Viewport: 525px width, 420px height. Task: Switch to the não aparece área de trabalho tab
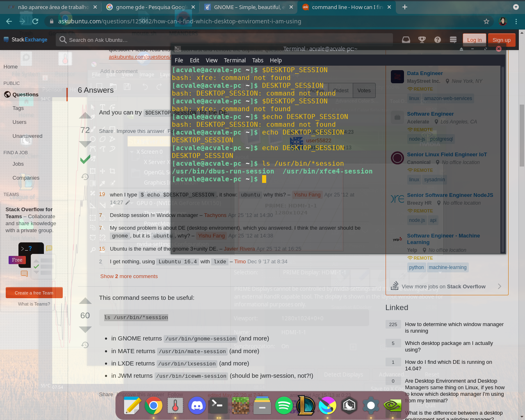(x=52, y=7)
